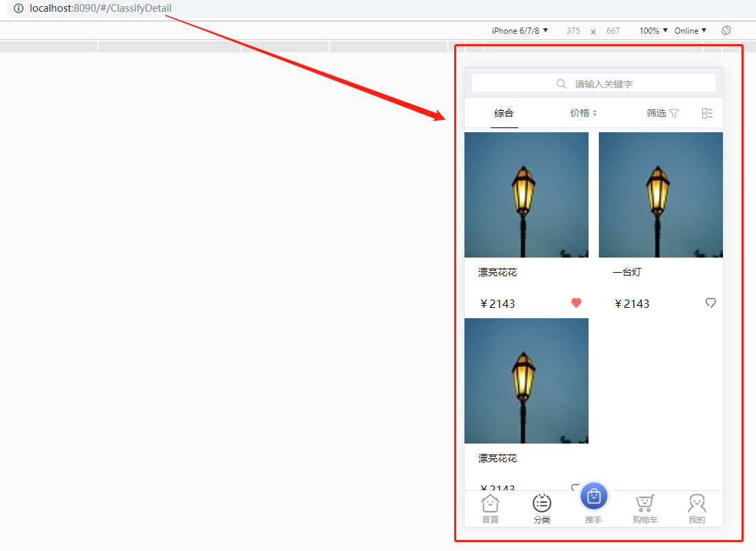Click the ¥2143 price under 一台灯
Image resolution: width=756 pixels, height=551 pixels.
click(x=632, y=304)
